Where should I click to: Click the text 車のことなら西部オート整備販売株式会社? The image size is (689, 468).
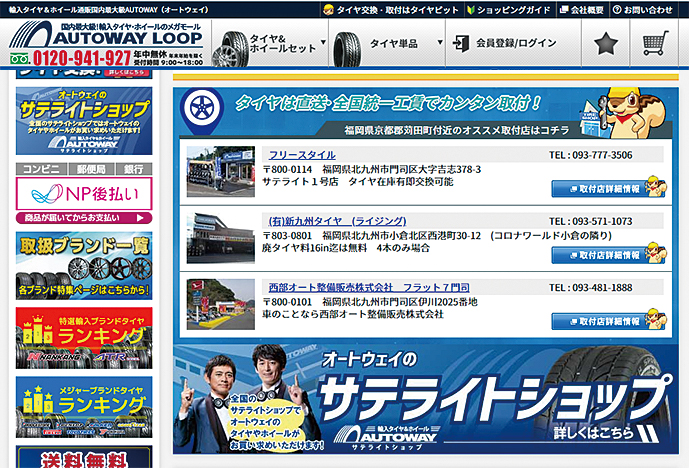(x=353, y=314)
